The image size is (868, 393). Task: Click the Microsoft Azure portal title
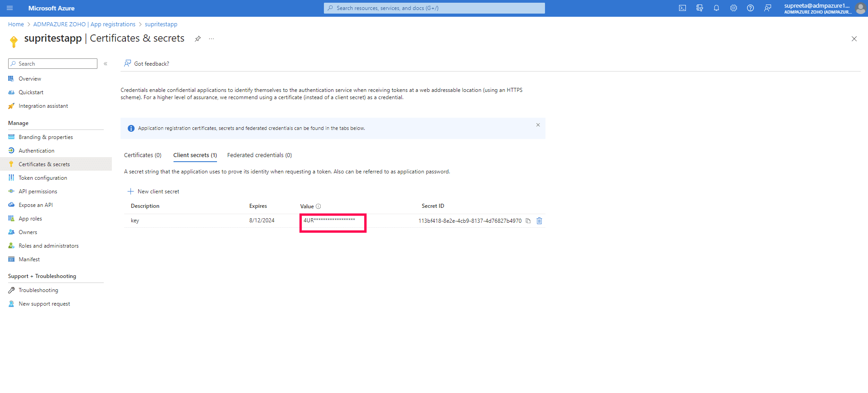coord(51,8)
